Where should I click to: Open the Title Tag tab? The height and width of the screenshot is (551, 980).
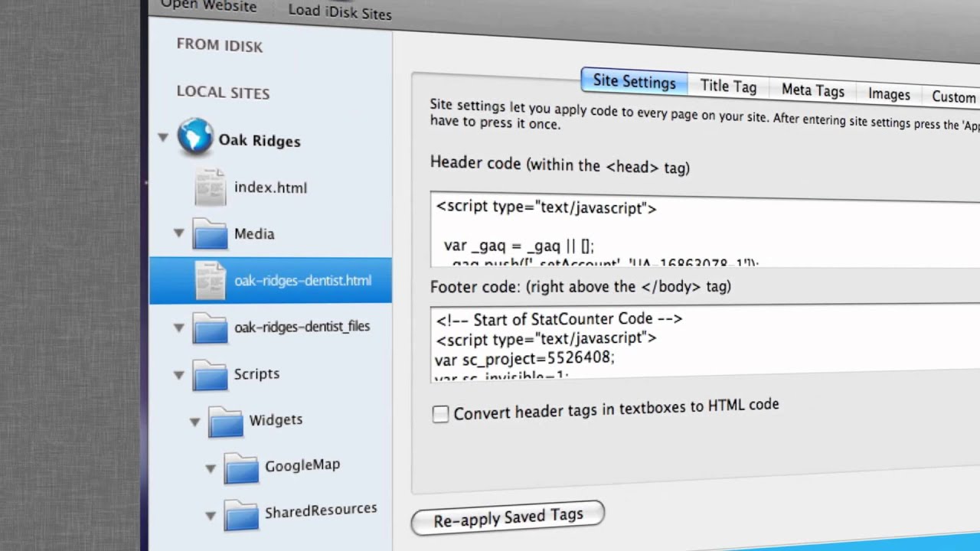click(x=728, y=86)
